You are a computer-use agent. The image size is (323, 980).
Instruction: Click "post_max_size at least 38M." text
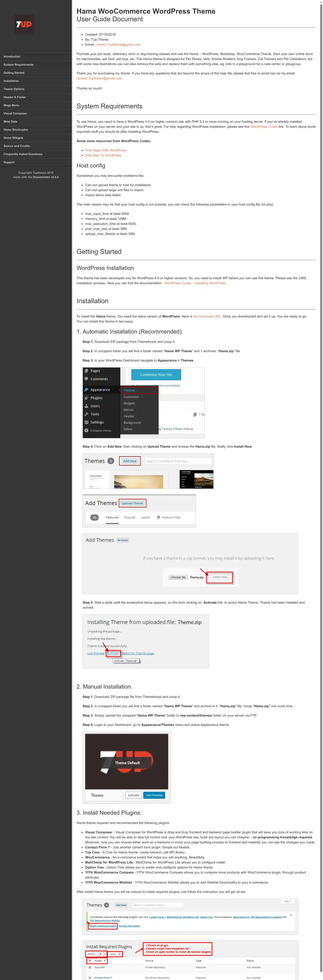[x=106, y=229]
